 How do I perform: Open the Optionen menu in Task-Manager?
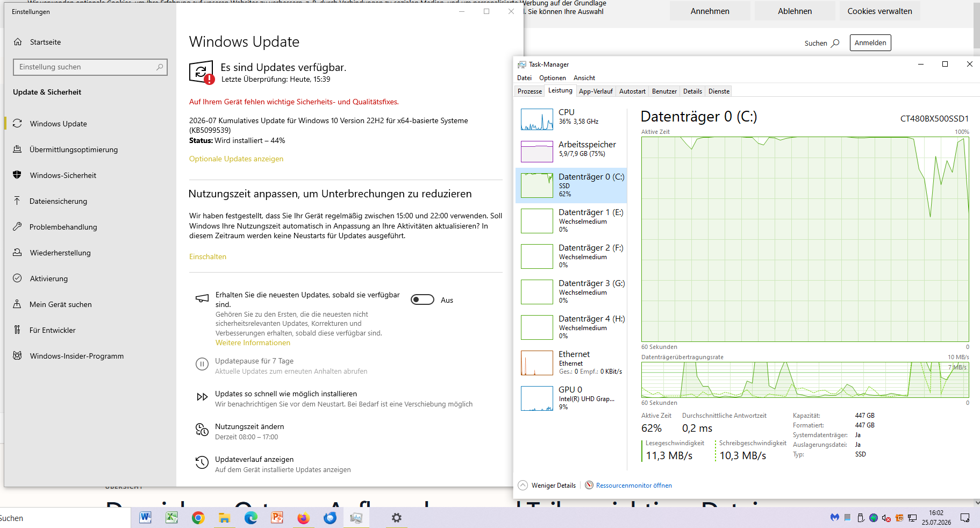coord(553,78)
